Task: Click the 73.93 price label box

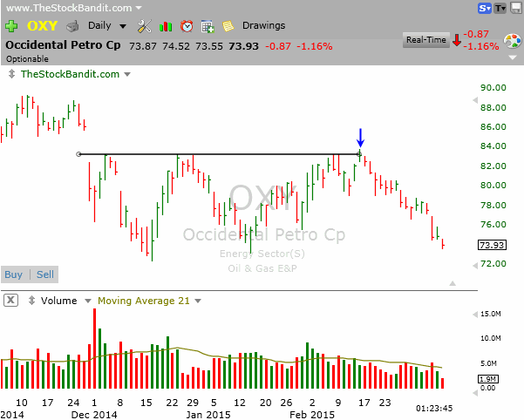Action: [493, 245]
